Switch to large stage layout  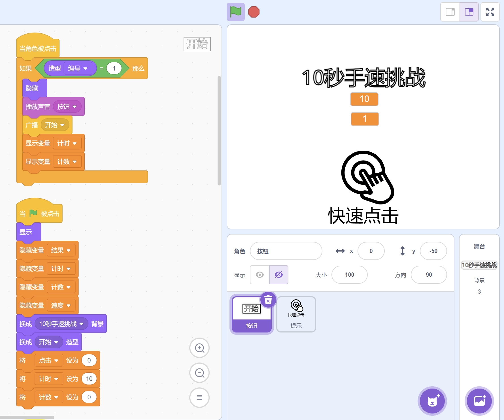click(469, 12)
